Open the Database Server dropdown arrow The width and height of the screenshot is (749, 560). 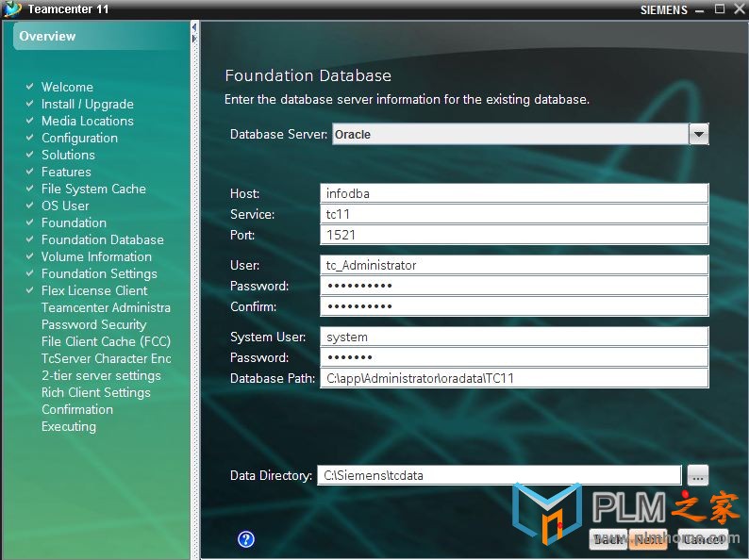pos(698,134)
